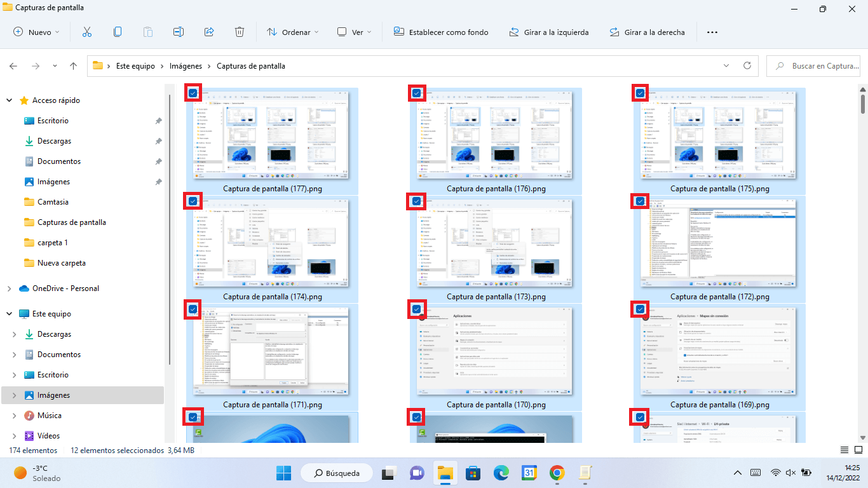Click Este equipo in address breadcrumb
Screen dimensions: 868x488
point(135,66)
